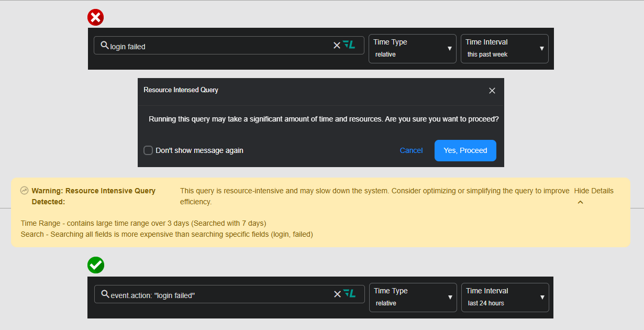Check the 'Don't show message again' checkbox
644x330 pixels.
[x=148, y=150]
